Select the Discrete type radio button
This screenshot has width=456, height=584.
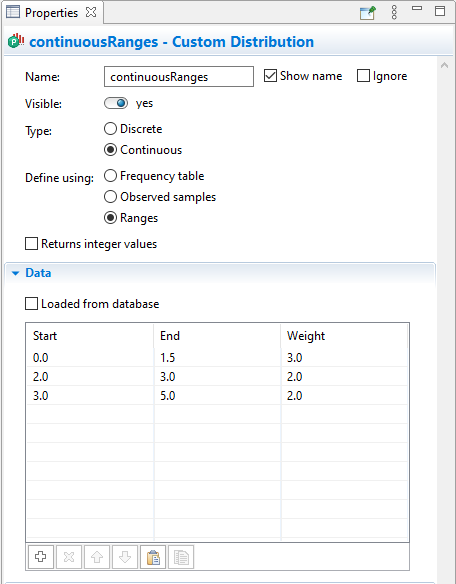coord(110,129)
